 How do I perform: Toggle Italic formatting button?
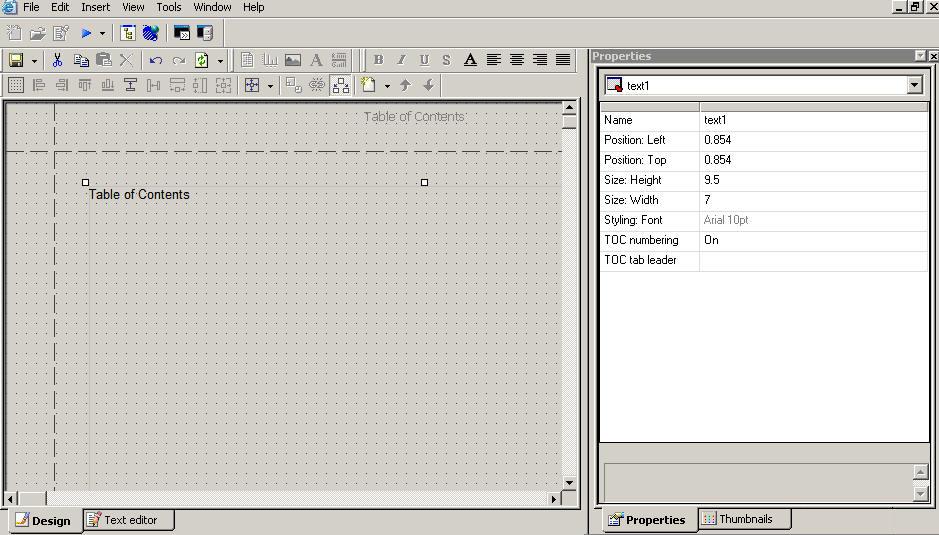401,60
